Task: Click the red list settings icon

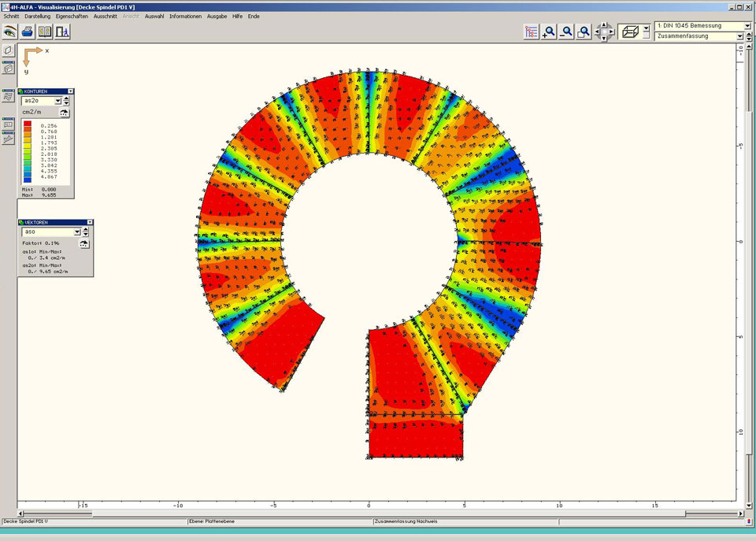Action: [x=532, y=31]
